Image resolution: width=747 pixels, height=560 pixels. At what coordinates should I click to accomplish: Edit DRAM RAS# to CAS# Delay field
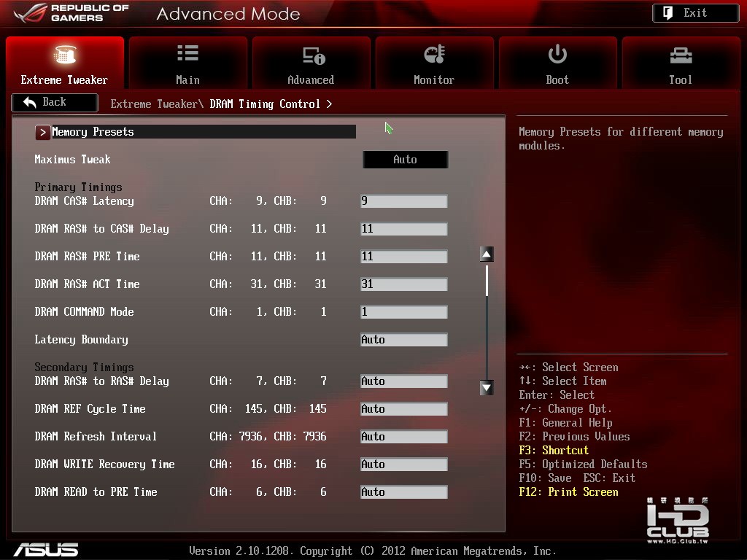(404, 228)
